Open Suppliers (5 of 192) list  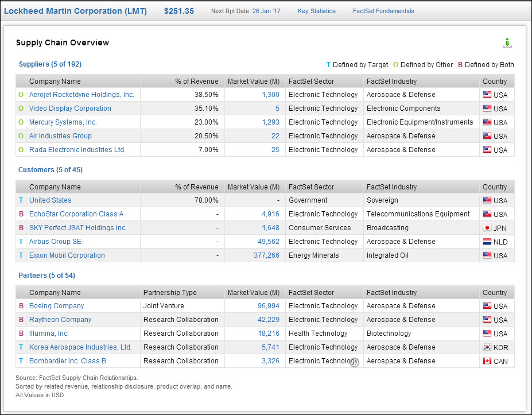click(50, 64)
